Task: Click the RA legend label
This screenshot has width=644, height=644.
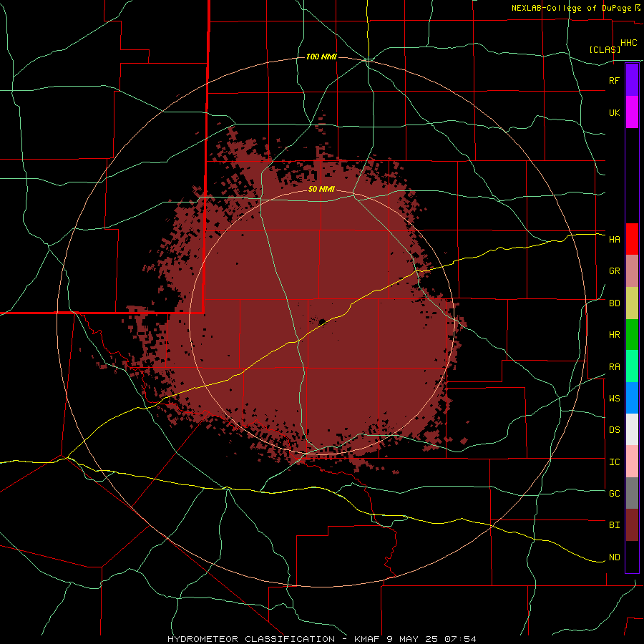Action: [x=614, y=367]
